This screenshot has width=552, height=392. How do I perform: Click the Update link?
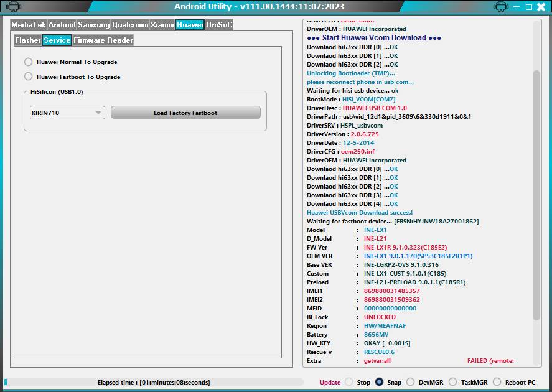coord(330,382)
